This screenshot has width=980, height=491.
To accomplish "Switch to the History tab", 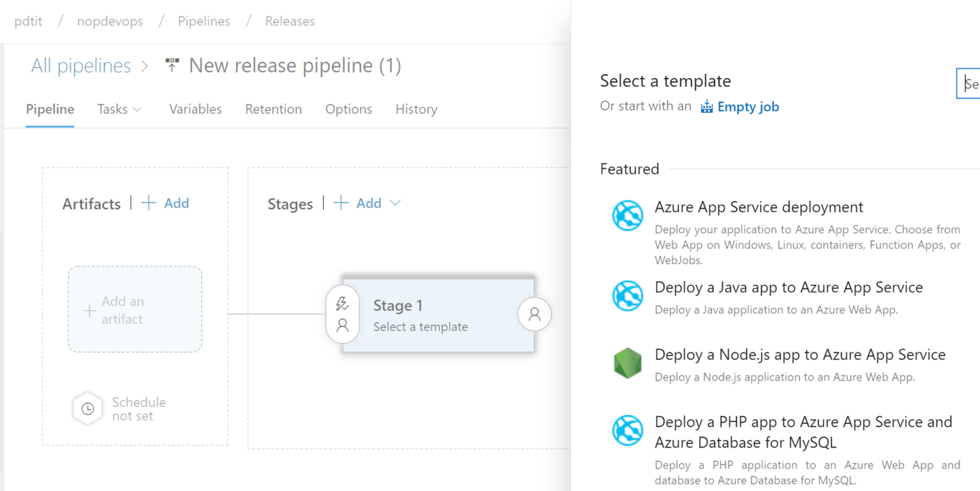I will pos(416,109).
